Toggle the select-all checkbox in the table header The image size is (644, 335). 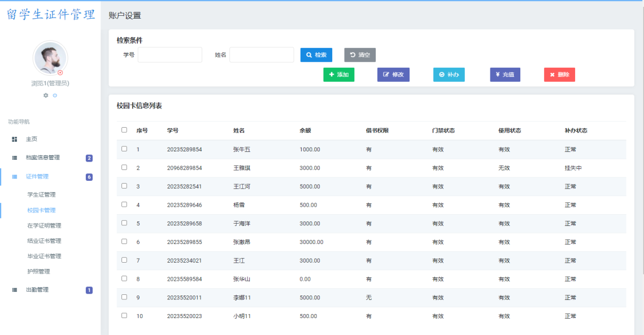125,130
